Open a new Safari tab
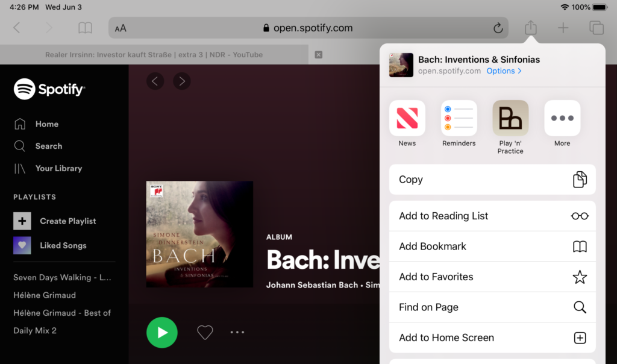The image size is (617, 364). point(563,28)
